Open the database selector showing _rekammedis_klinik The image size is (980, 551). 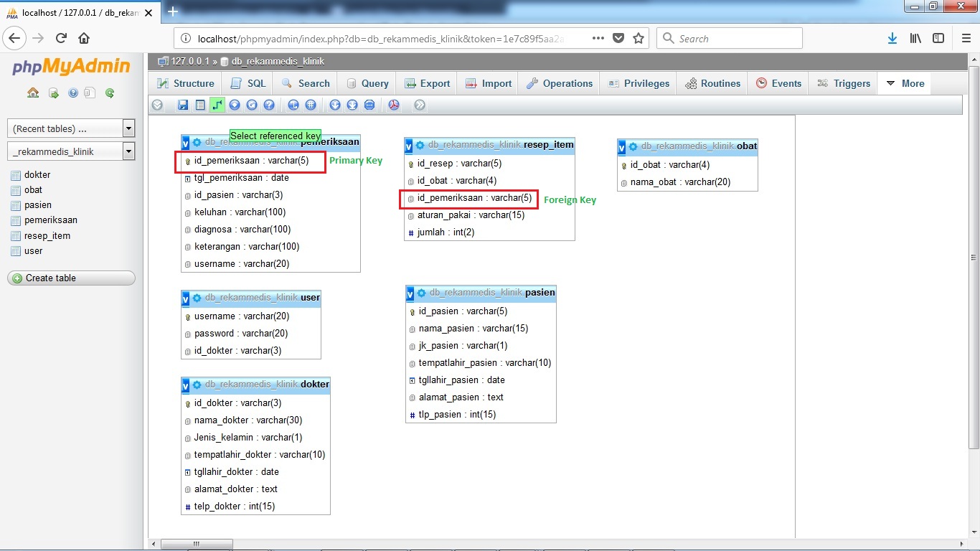point(70,151)
